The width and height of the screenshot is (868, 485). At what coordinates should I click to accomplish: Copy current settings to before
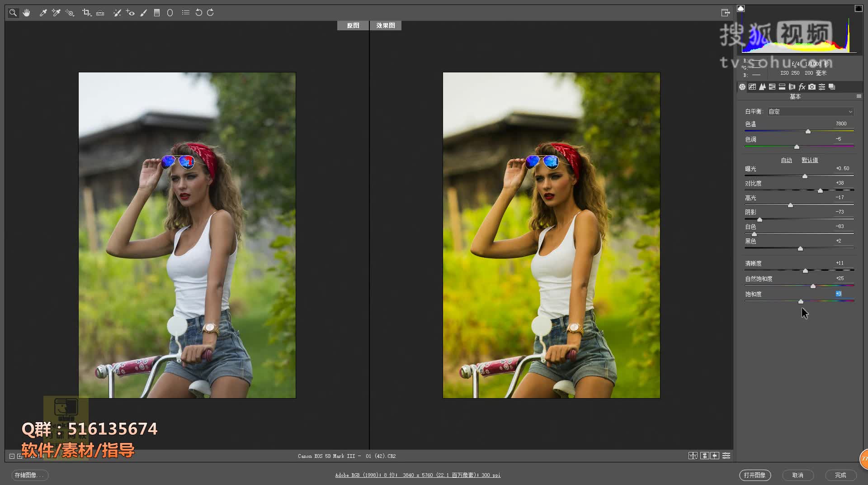(x=715, y=456)
